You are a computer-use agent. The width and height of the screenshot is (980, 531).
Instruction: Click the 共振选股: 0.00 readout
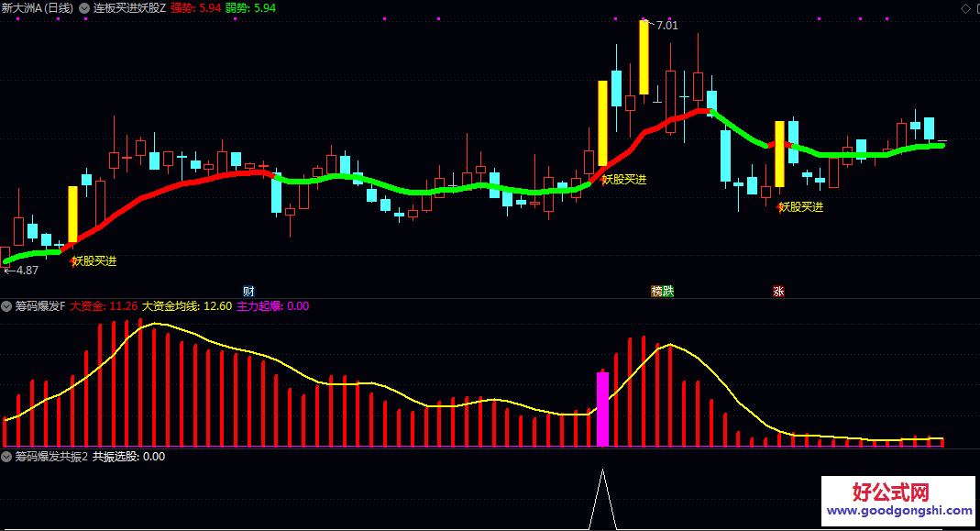coord(128,457)
